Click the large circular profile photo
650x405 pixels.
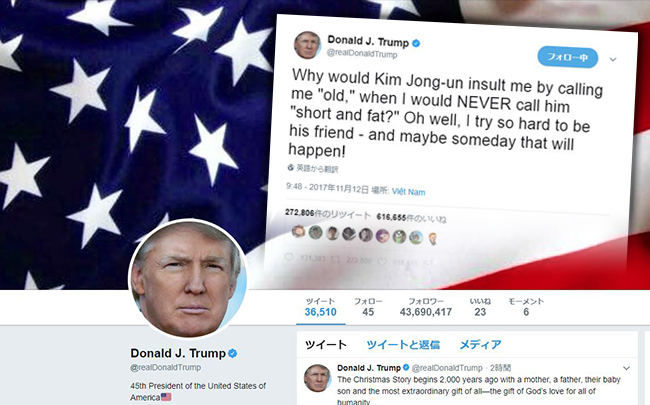tap(188, 279)
